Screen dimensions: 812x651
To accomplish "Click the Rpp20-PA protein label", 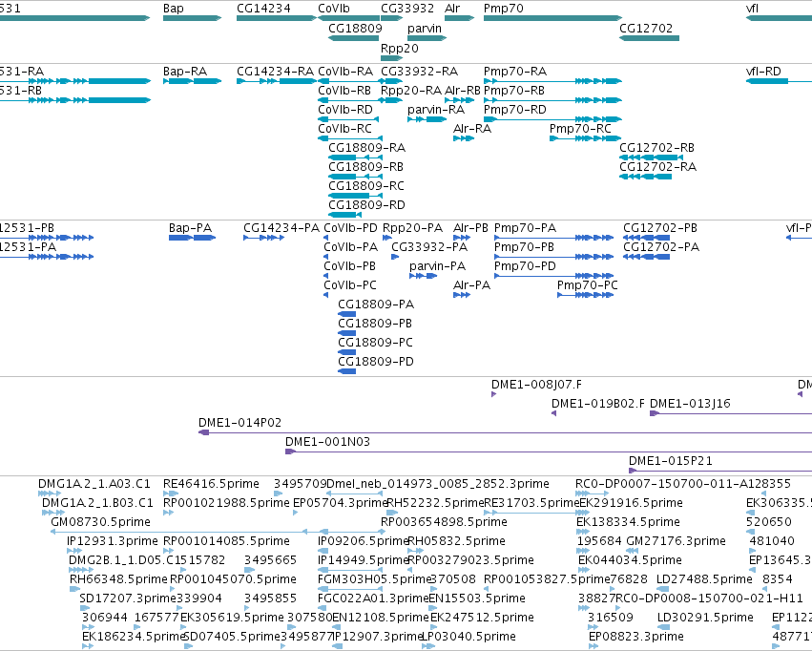I will point(413,228).
